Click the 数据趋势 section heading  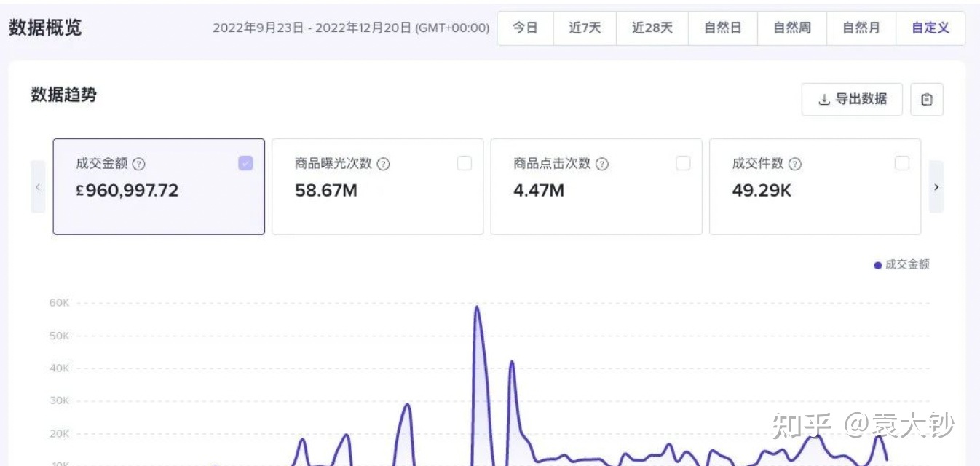tap(63, 95)
